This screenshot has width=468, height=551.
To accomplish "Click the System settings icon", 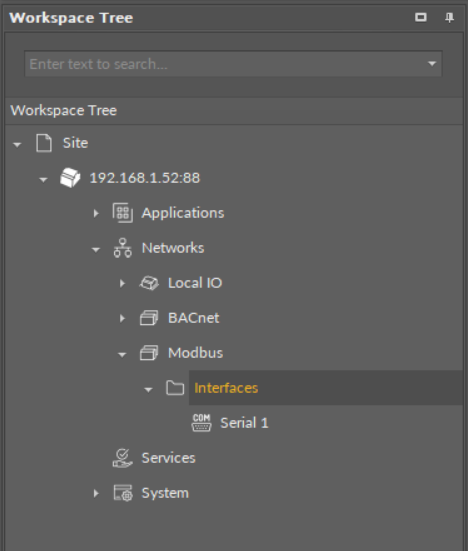I will (x=123, y=493).
